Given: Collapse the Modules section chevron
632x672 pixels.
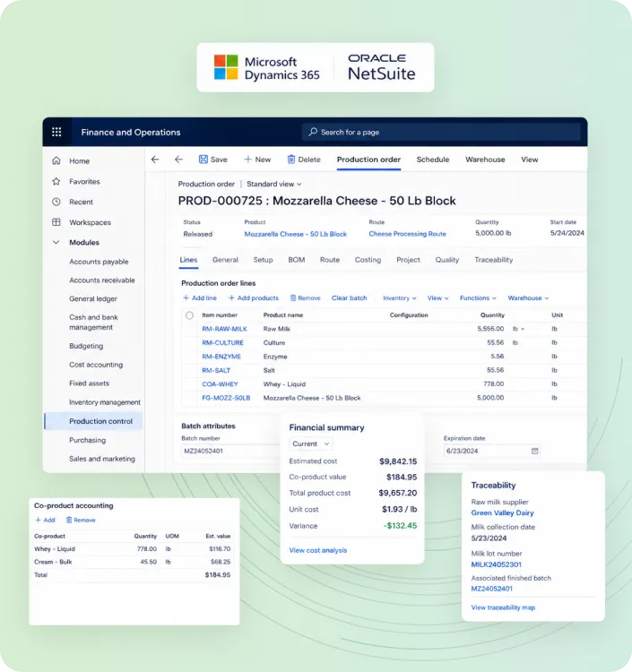Looking at the screenshot, I should click(56, 242).
